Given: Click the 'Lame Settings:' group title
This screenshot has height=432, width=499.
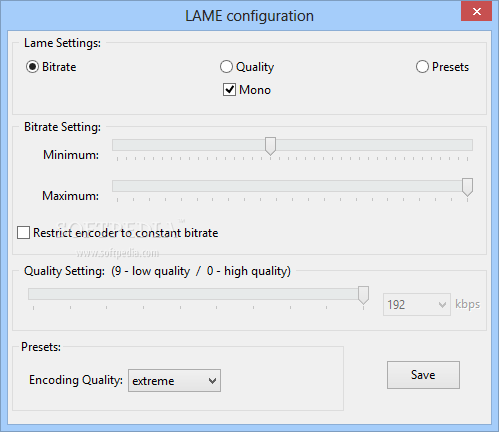Looking at the screenshot, I should (x=62, y=43).
